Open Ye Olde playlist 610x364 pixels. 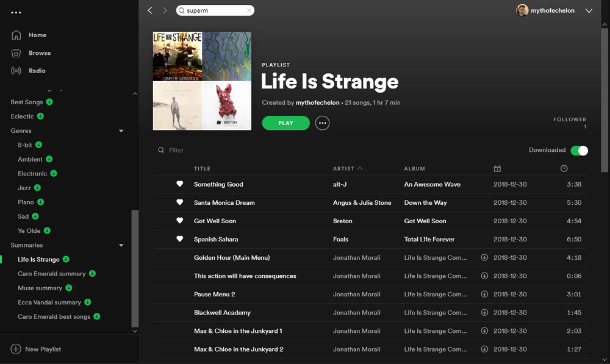(29, 230)
